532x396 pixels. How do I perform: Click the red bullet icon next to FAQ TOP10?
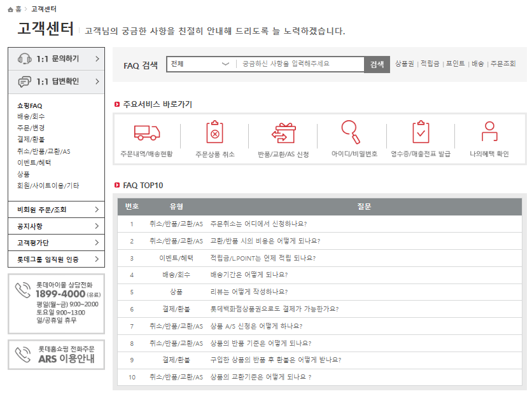117,185
